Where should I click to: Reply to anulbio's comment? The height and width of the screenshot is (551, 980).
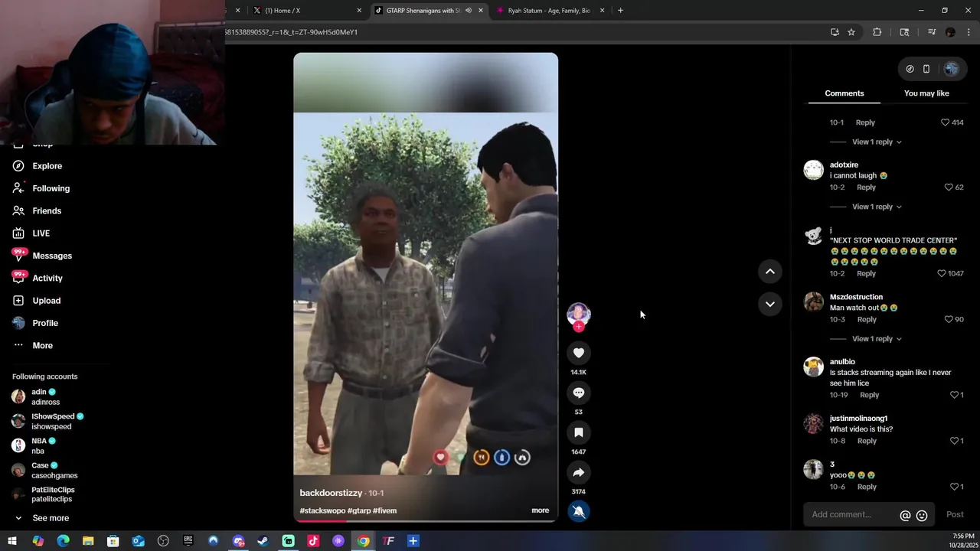[x=869, y=395]
